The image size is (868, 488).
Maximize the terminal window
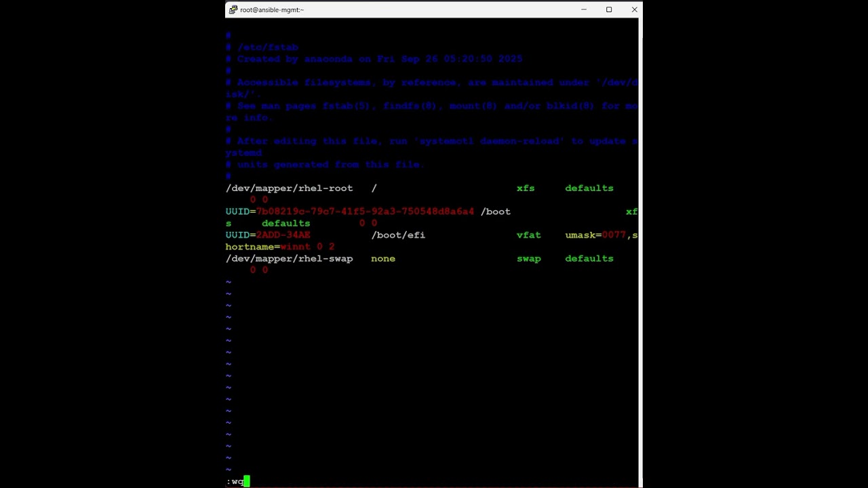pos(609,9)
